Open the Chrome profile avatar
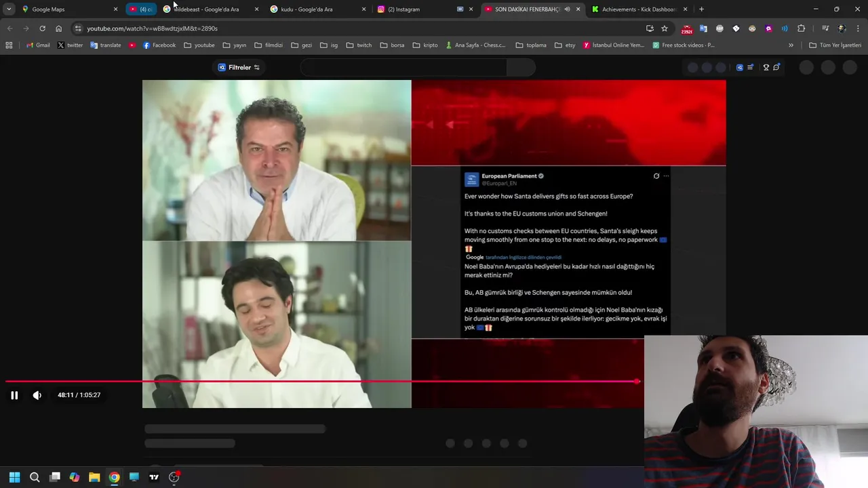The image size is (868, 488). [842, 28]
